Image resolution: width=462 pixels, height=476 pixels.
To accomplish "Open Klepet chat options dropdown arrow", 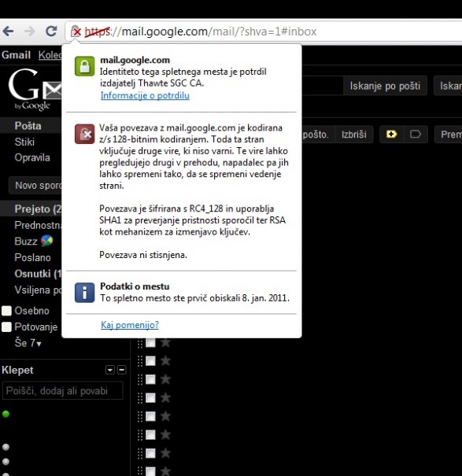I will (x=110, y=370).
